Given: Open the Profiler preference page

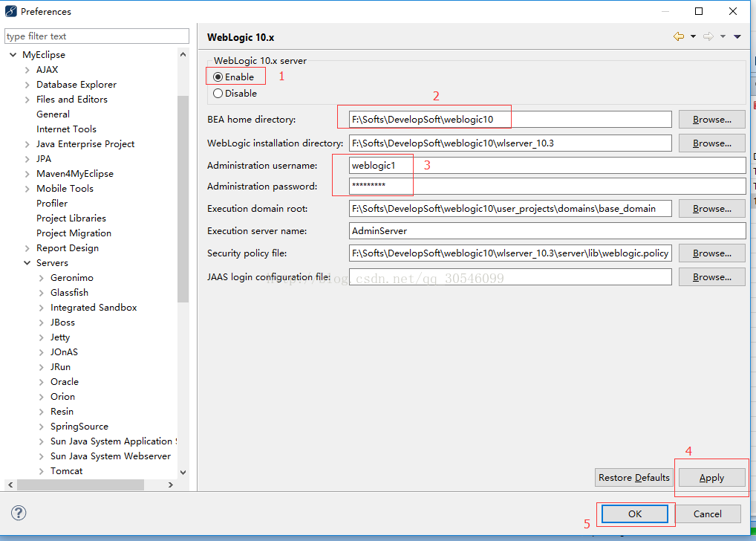Looking at the screenshot, I should point(52,204).
